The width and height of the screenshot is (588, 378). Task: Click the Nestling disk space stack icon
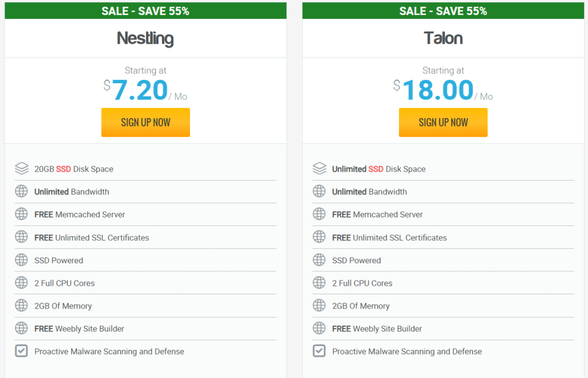click(x=21, y=169)
